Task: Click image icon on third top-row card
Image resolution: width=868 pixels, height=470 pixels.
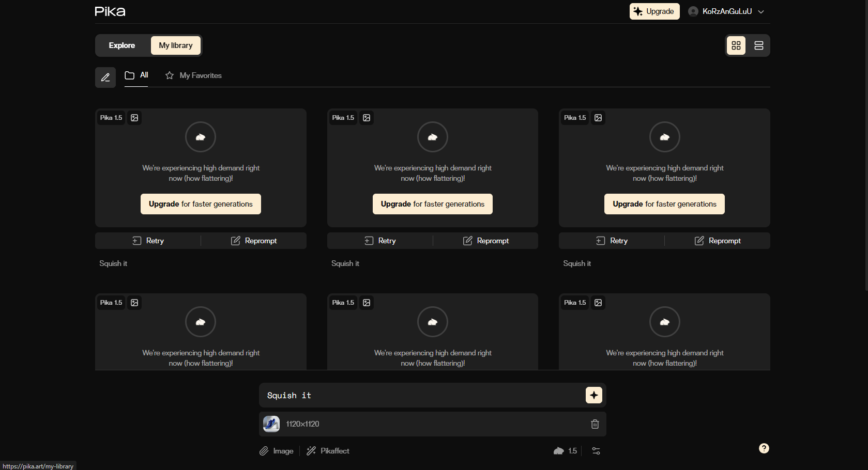Action: pyautogui.click(x=598, y=118)
